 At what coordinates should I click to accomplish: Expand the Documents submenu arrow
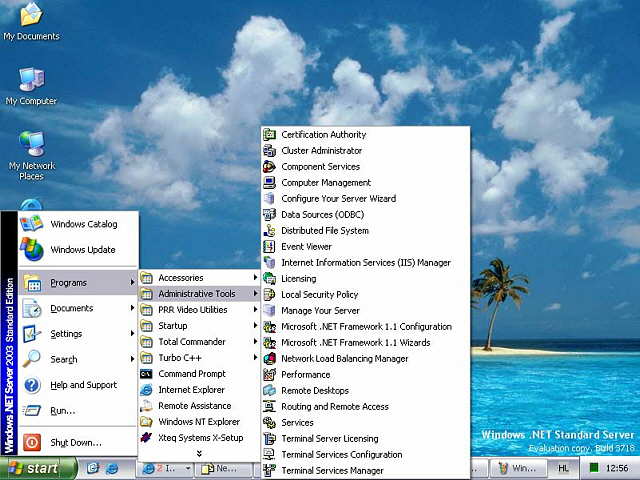point(132,308)
